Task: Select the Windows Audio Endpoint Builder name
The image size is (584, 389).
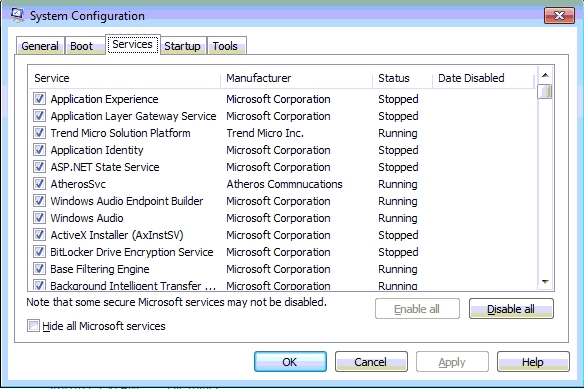Action: coord(127,201)
